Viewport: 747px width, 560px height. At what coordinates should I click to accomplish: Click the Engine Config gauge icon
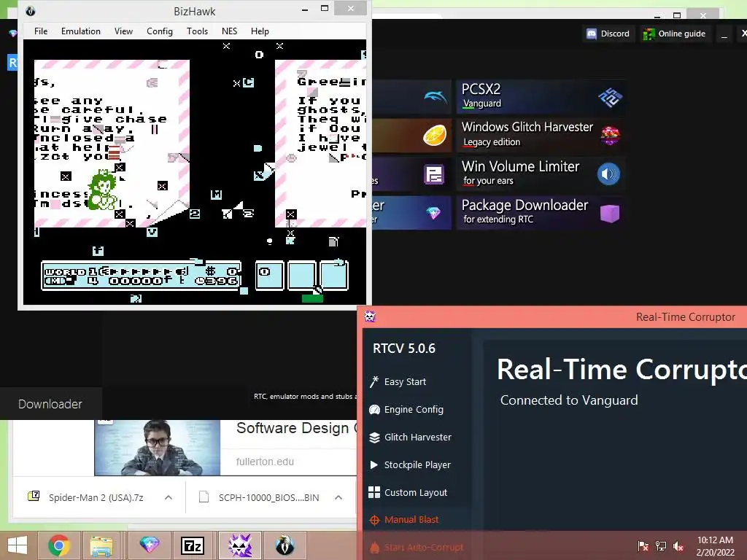click(374, 410)
